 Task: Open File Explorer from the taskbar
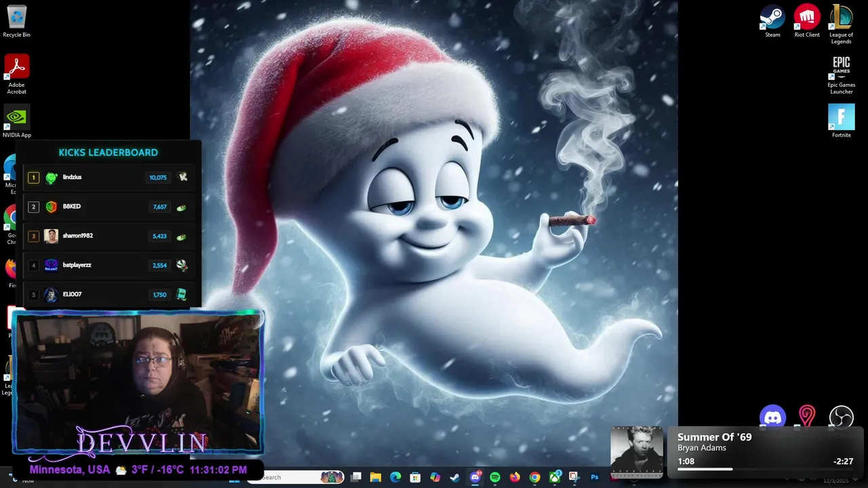tap(376, 477)
